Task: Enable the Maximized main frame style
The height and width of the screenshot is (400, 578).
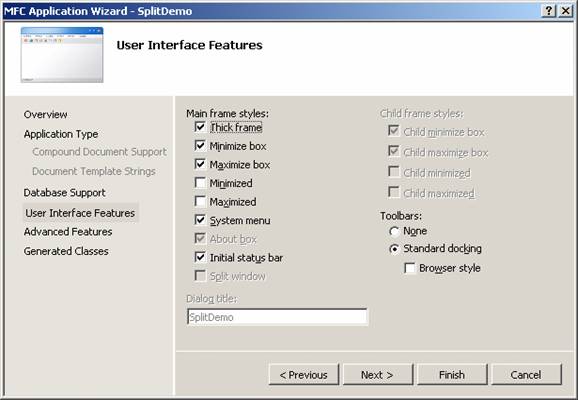Action: tap(200, 202)
